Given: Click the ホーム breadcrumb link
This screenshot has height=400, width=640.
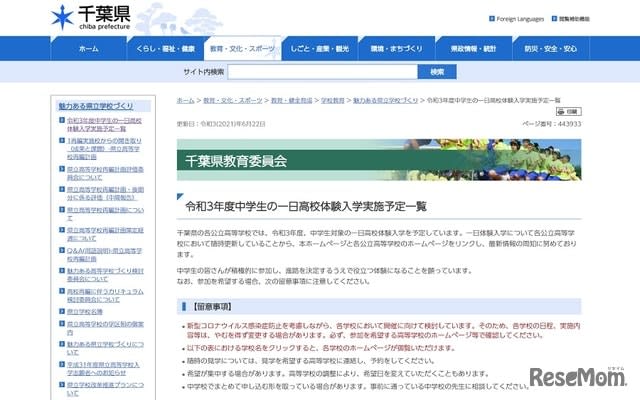Looking at the screenshot, I should (x=185, y=100).
